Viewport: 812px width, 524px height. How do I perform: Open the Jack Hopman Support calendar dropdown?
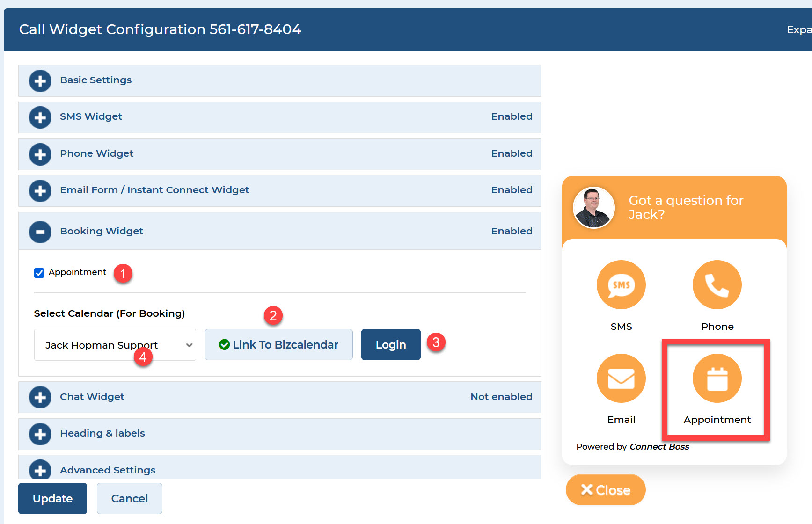[115, 345]
